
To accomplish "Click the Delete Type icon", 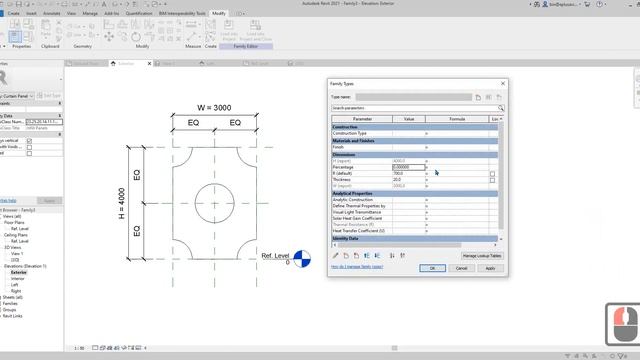I will 499,97.
